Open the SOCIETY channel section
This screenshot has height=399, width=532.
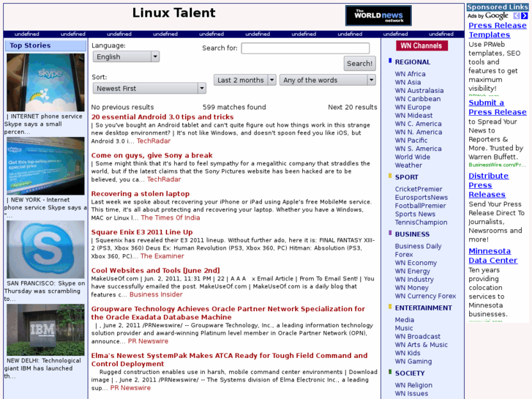coord(410,373)
